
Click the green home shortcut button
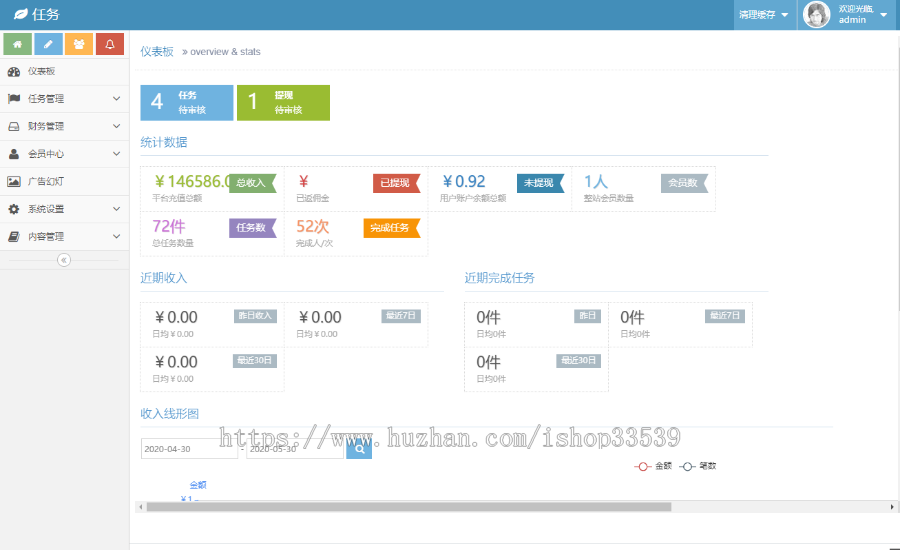point(18,44)
